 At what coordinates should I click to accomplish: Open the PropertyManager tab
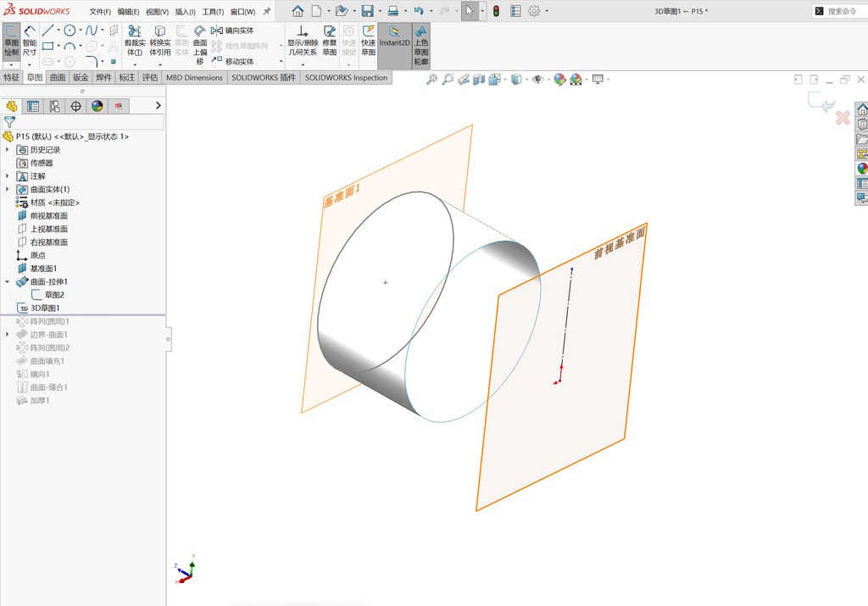(x=33, y=106)
